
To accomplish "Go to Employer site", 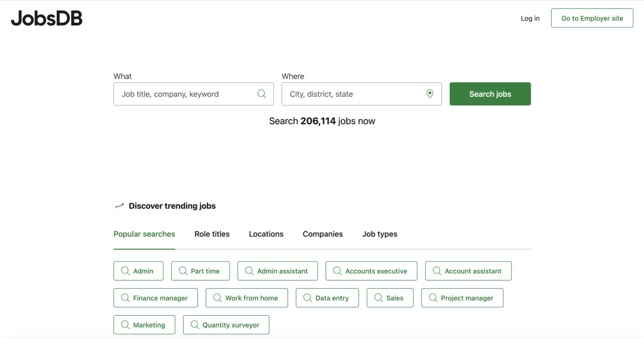I will [x=592, y=19].
